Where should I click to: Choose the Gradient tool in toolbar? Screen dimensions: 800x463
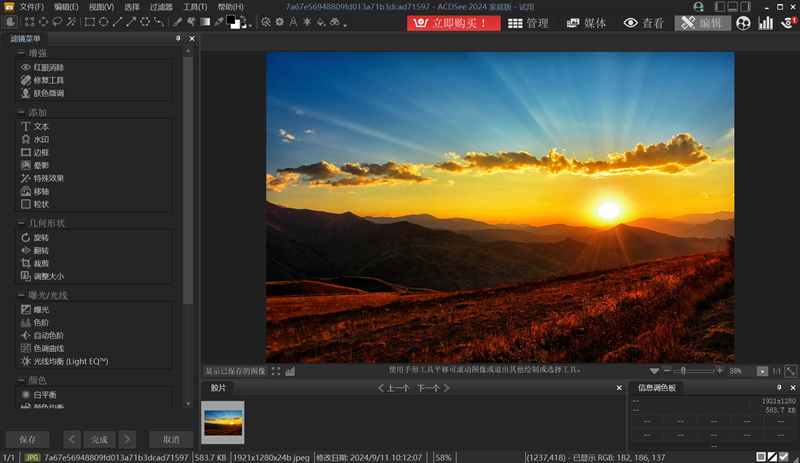coord(205,22)
